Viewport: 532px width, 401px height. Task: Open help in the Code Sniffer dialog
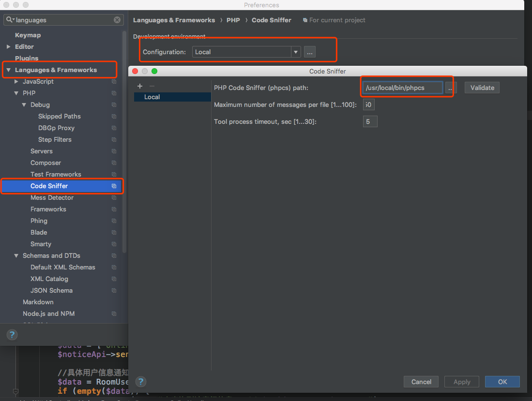(x=141, y=382)
